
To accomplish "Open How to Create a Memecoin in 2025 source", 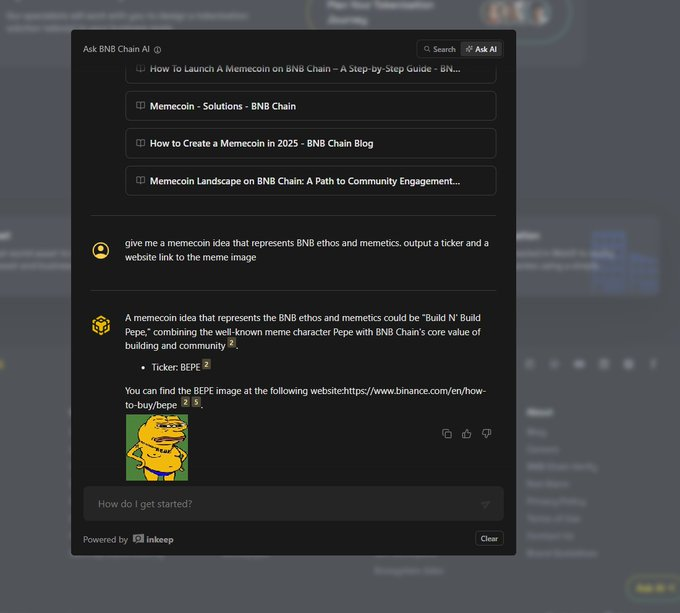I will [x=311, y=143].
